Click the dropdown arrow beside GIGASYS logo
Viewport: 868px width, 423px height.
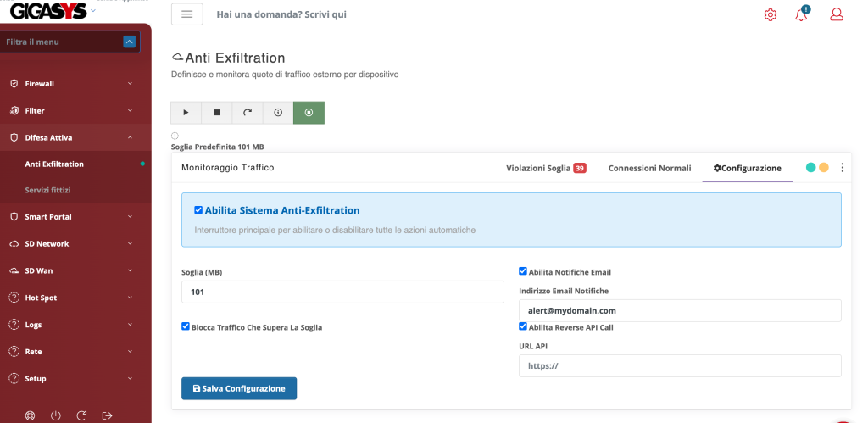pos(92,10)
